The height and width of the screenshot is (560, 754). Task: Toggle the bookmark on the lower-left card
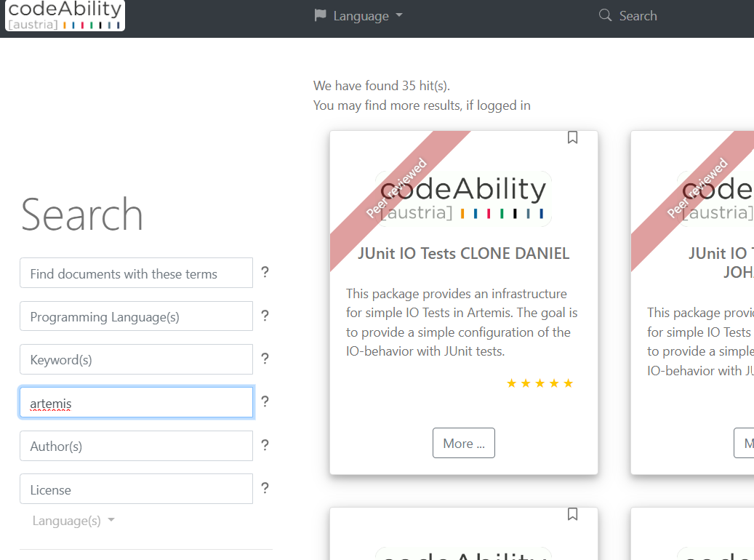click(x=572, y=514)
